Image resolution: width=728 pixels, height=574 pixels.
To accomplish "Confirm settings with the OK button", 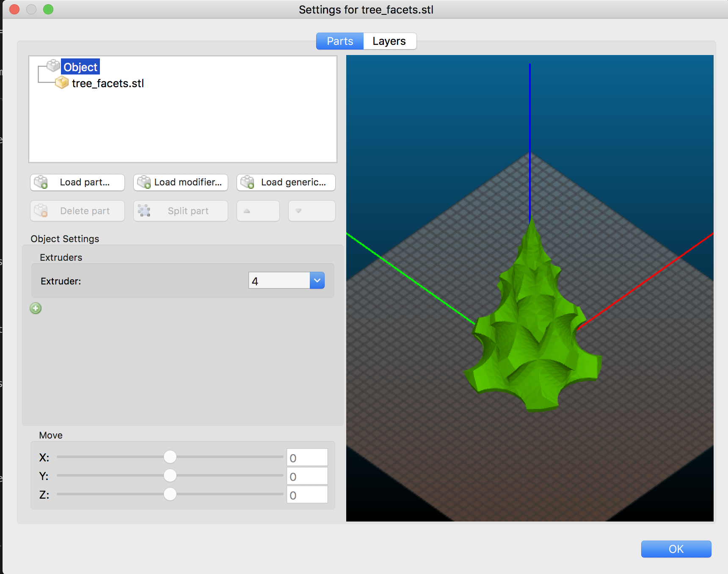I will coord(676,549).
